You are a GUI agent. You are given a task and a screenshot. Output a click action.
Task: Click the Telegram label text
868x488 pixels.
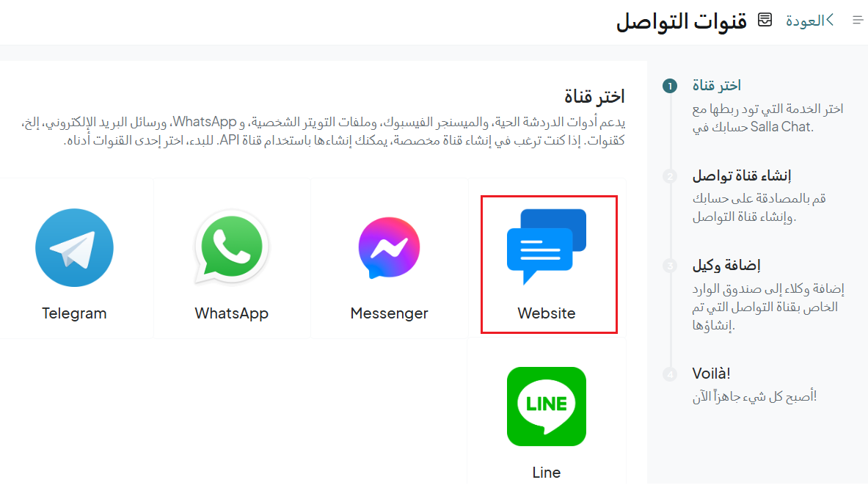[x=74, y=313]
